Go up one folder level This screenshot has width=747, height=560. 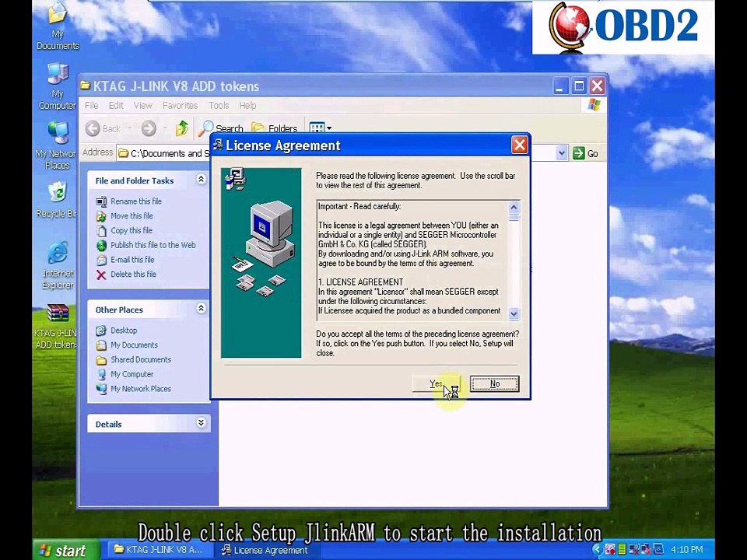tap(181, 128)
